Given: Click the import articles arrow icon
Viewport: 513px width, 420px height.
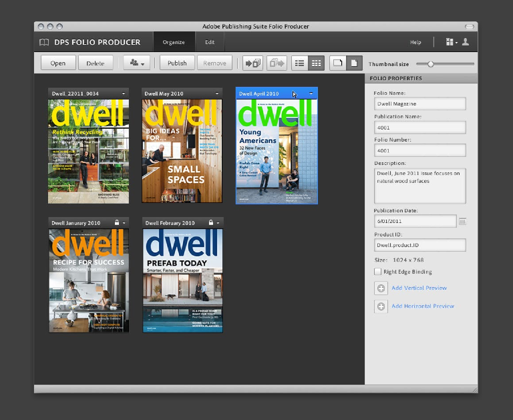Looking at the screenshot, I should 253,63.
